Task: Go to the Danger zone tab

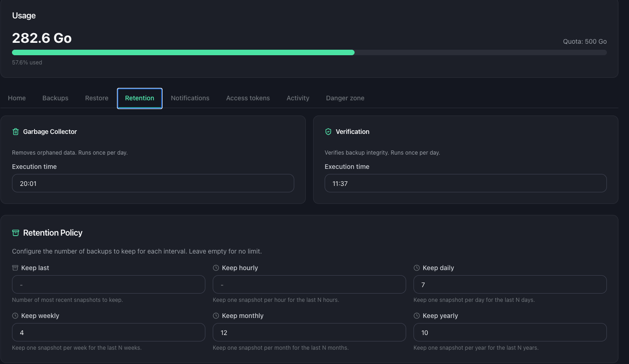Action: (345, 98)
